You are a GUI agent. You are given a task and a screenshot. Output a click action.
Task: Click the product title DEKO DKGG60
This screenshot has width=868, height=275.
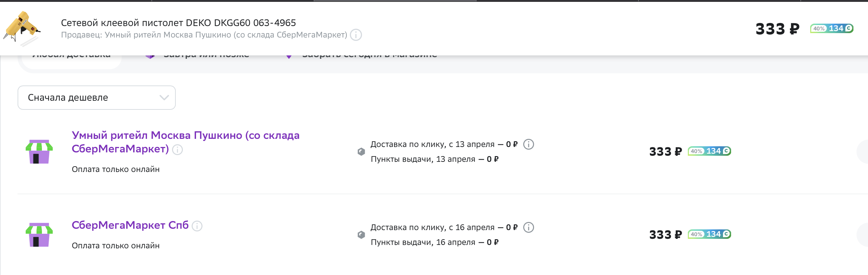tap(178, 23)
